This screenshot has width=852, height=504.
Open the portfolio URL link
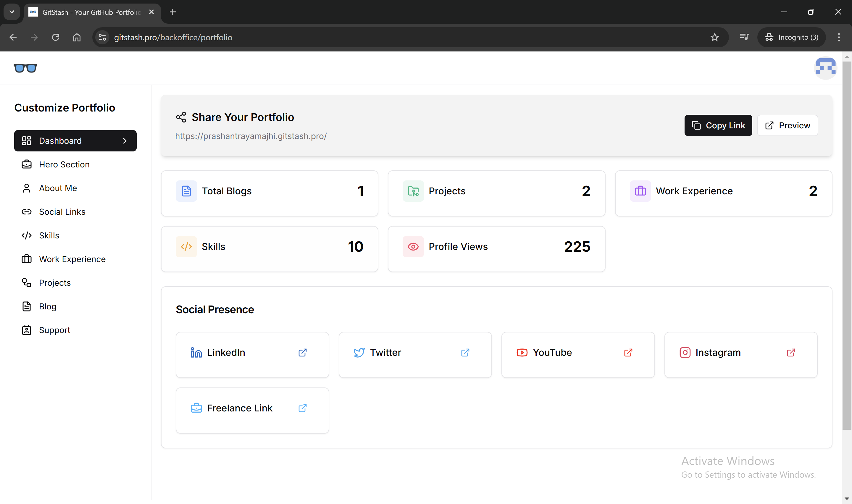[251, 136]
